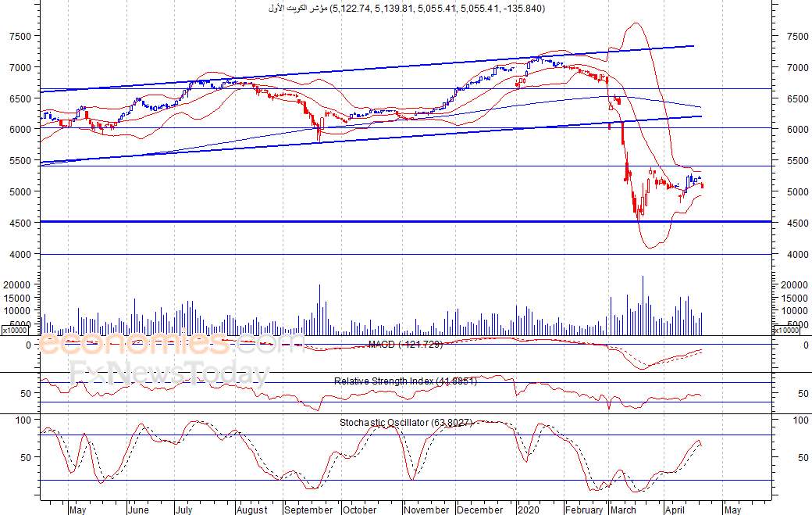Click the tallest volume bar in March
Viewport: 812px width, 515px height.
pos(643,306)
